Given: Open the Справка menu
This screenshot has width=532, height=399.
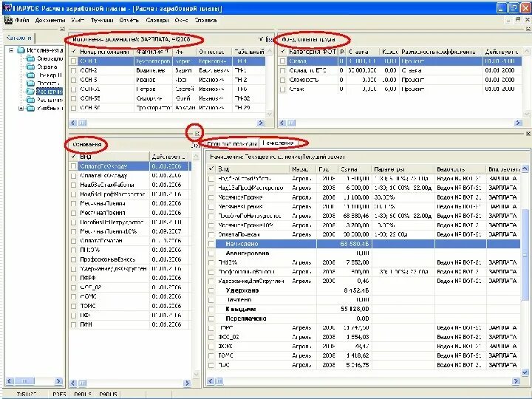Looking at the screenshot, I should pos(205,20).
